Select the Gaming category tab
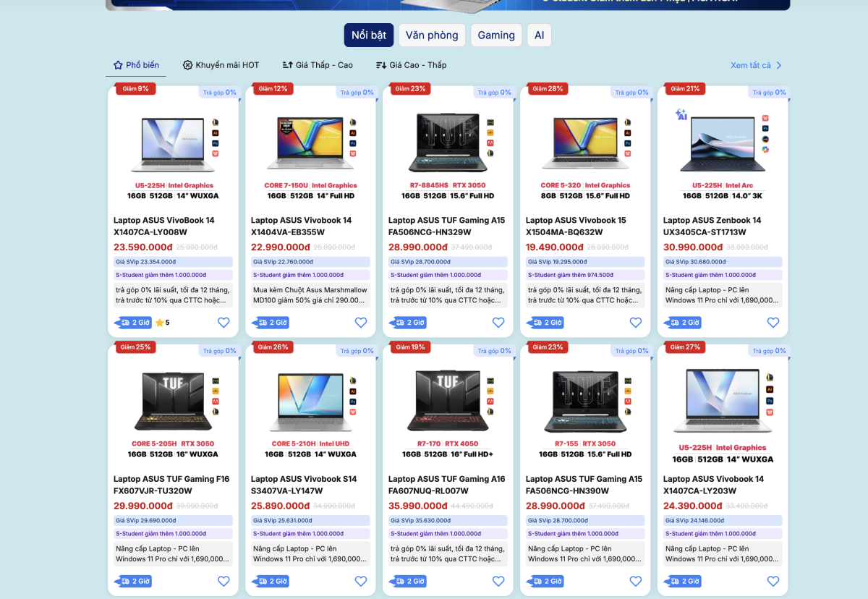868x599 pixels. point(496,35)
